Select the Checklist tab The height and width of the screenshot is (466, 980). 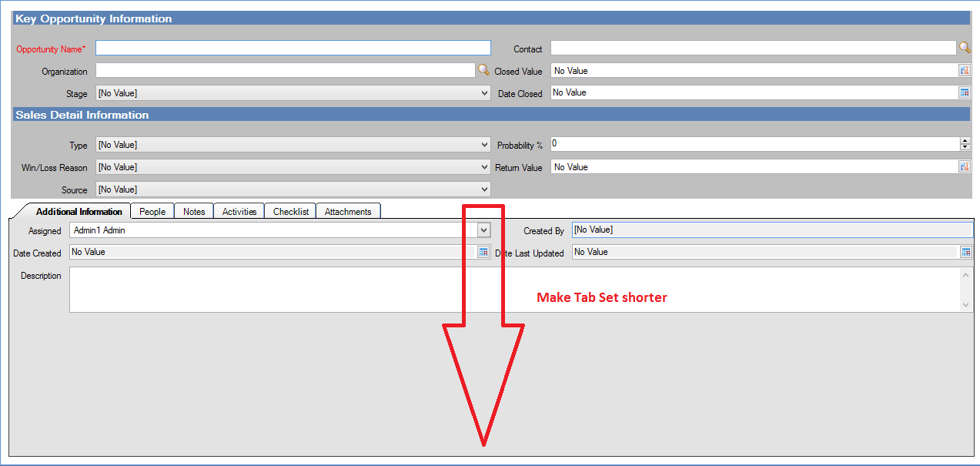291,212
